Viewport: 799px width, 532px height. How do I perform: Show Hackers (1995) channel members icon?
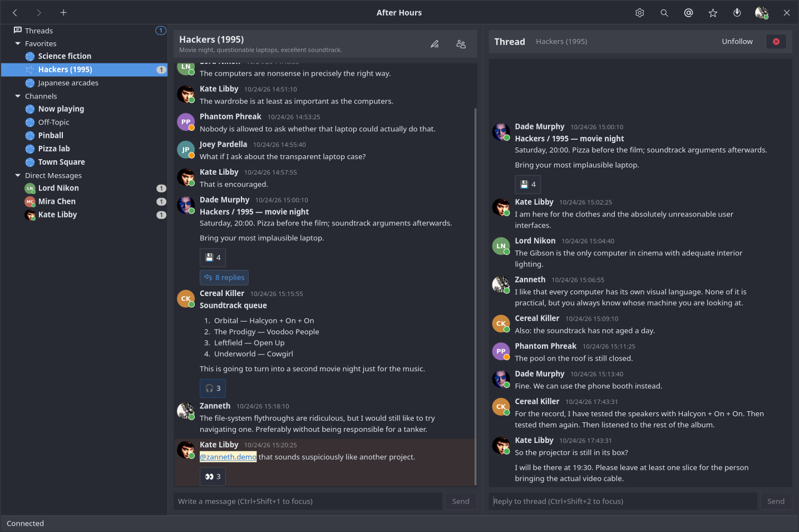(461, 44)
